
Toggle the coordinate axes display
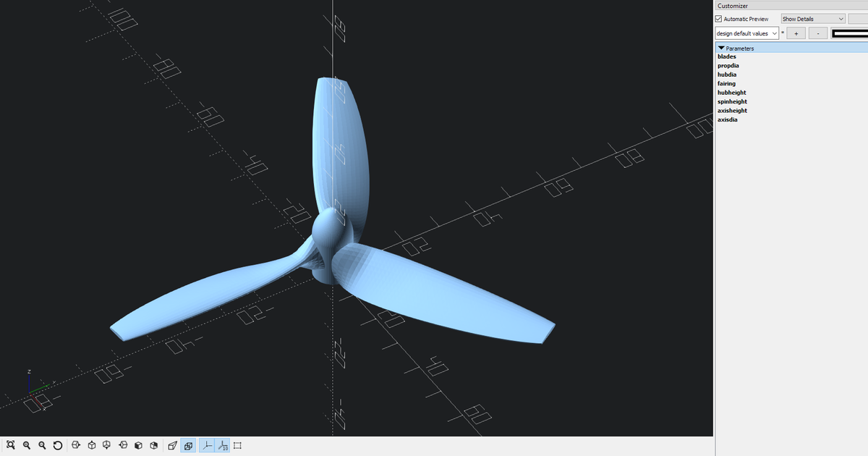click(206, 445)
